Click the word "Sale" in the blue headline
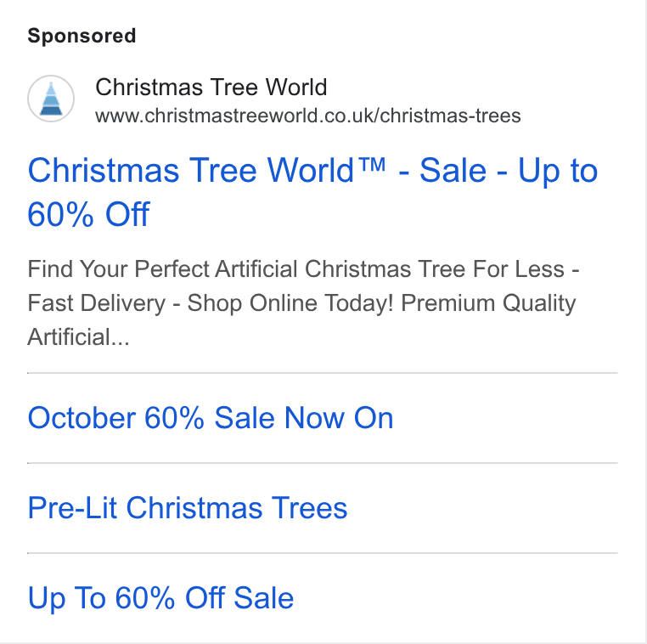Image resolution: width=647 pixels, height=644 pixels. 453,170
